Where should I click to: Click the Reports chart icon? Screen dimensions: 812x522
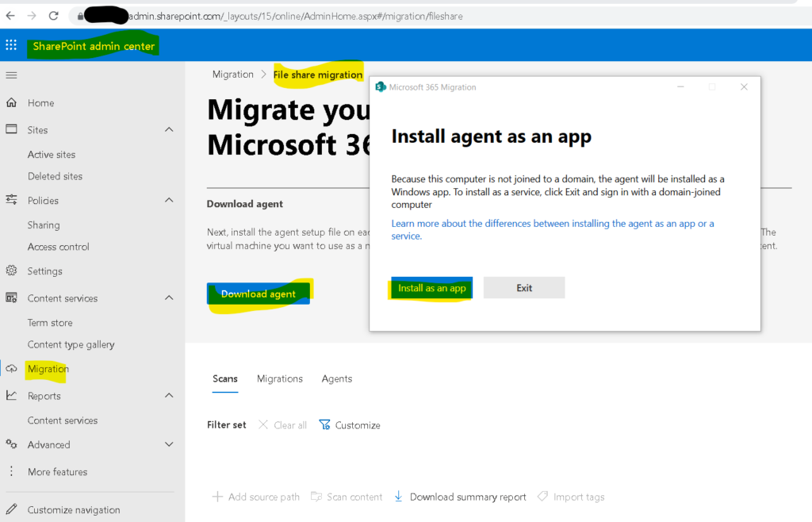11,396
